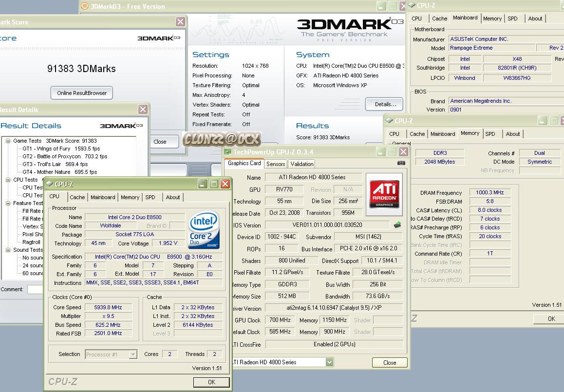This screenshot has width=564, height=392.
Task: Select GT2 - Battle of Proxycon result row
Action: tap(65, 156)
